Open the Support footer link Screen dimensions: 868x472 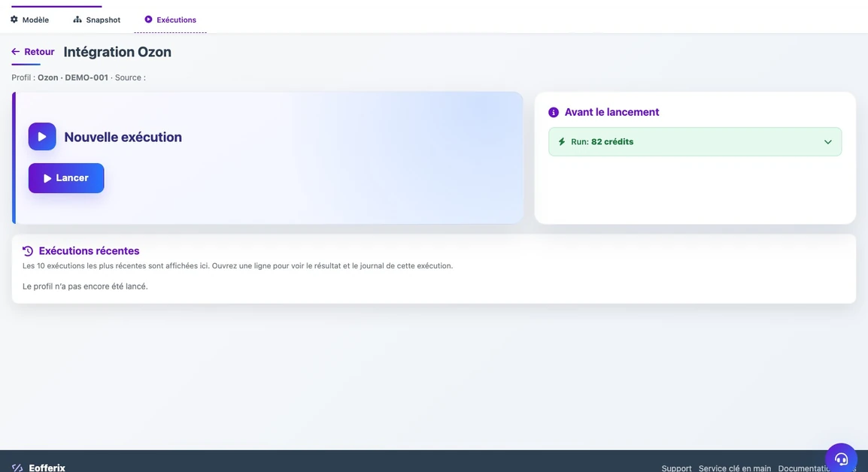click(676, 469)
